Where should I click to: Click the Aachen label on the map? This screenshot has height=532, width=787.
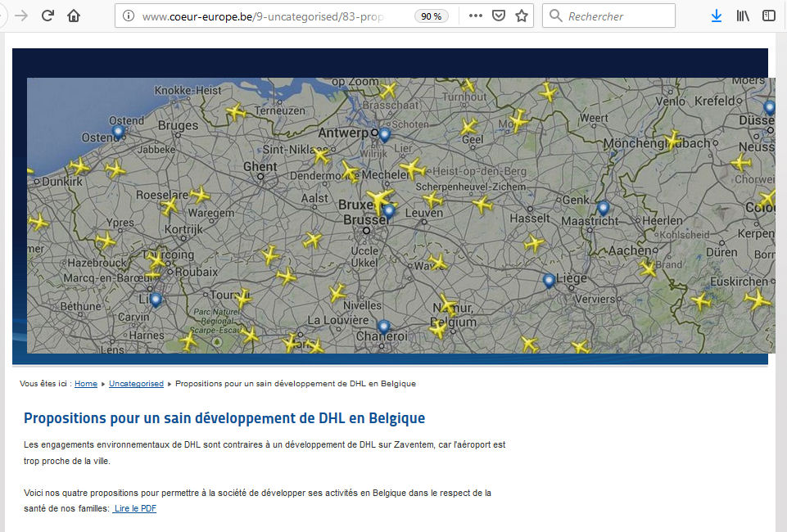pos(630,250)
